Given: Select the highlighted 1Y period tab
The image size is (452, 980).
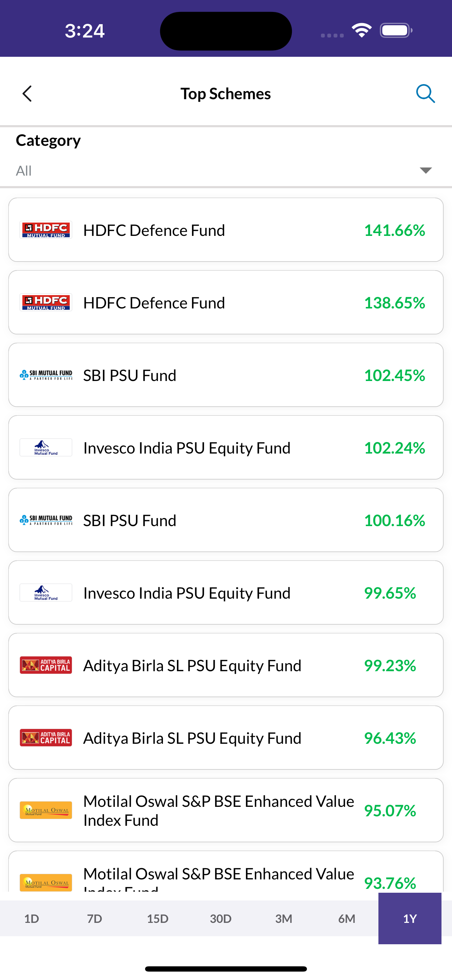Looking at the screenshot, I should [410, 918].
